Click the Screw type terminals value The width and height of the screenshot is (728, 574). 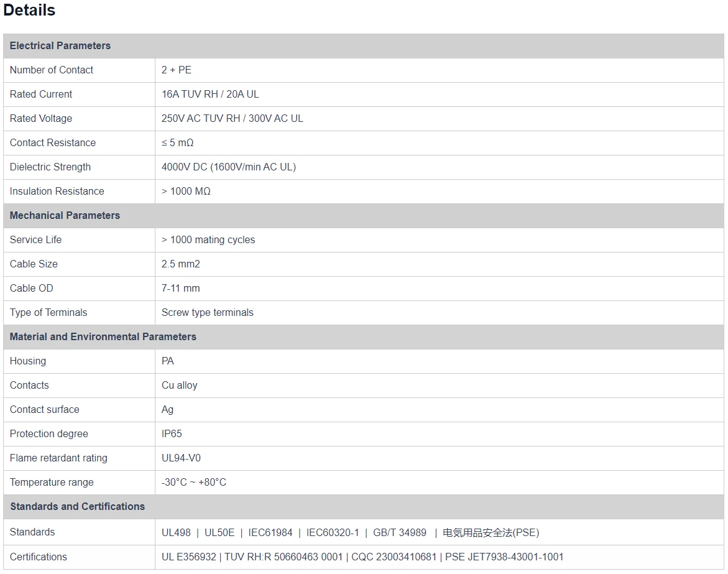click(x=208, y=312)
